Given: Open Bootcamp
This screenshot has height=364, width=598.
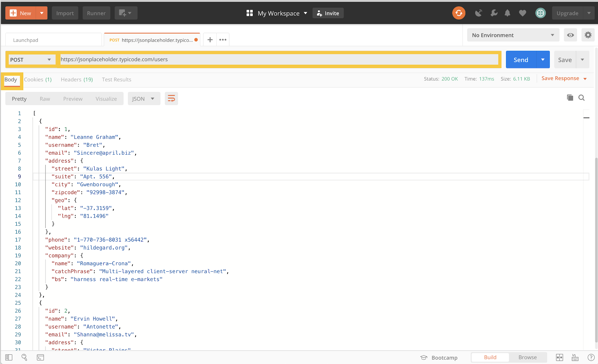Looking at the screenshot, I should 439,357.
